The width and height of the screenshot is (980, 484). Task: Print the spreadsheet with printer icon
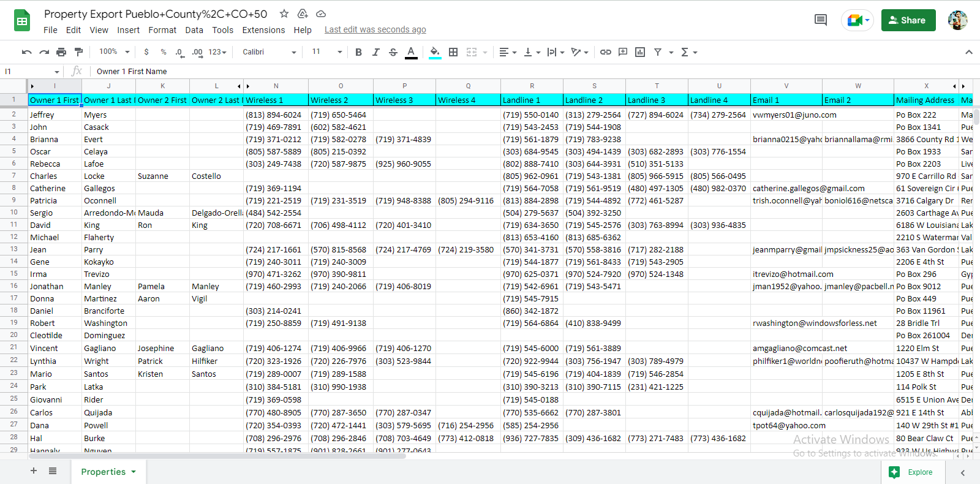coord(61,52)
